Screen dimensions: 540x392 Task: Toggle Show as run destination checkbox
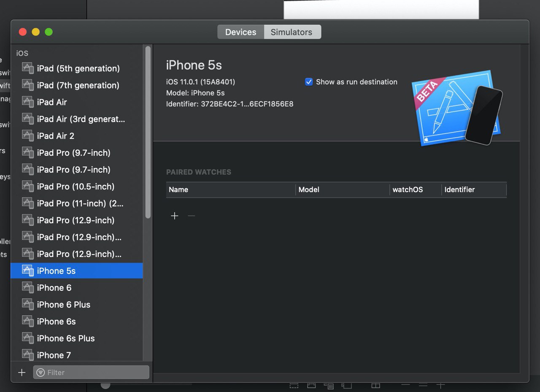pos(309,82)
